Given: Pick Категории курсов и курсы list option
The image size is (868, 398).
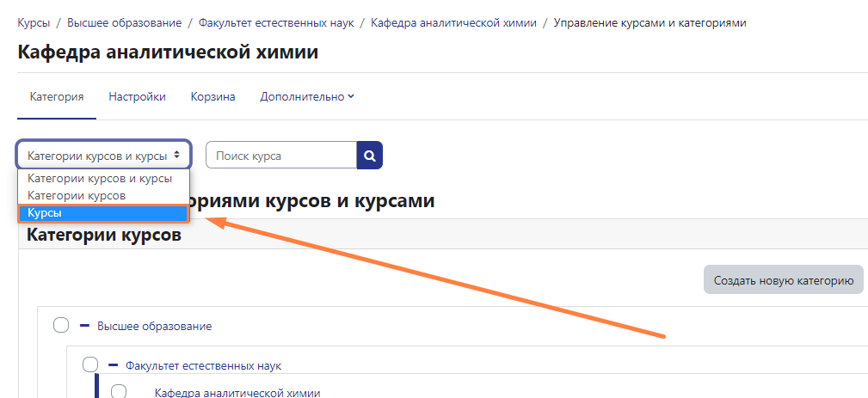Looking at the screenshot, I should coord(100,178).
